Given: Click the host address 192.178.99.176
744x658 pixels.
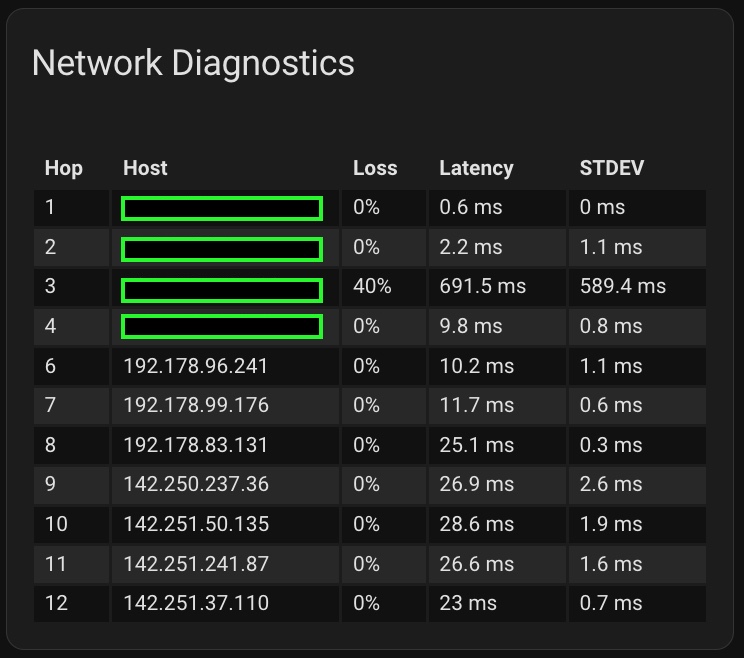Looking at the screenshot, I should pos(196,405).
